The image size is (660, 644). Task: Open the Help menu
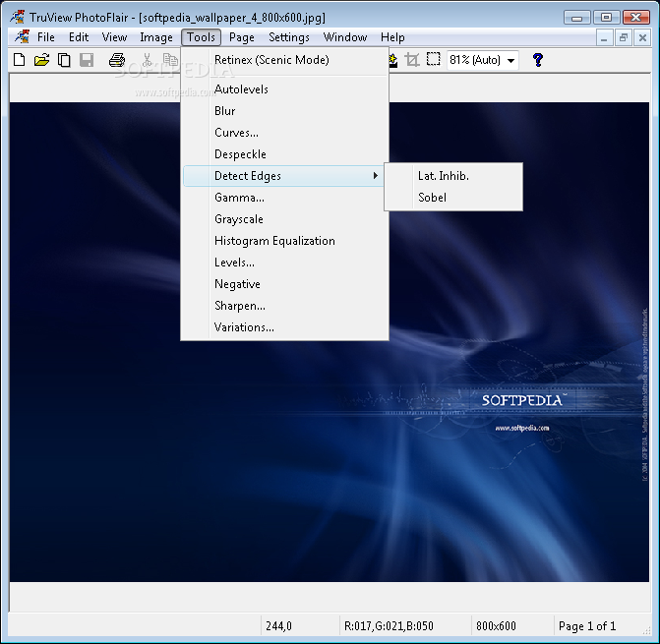click(x=392, y=37)
